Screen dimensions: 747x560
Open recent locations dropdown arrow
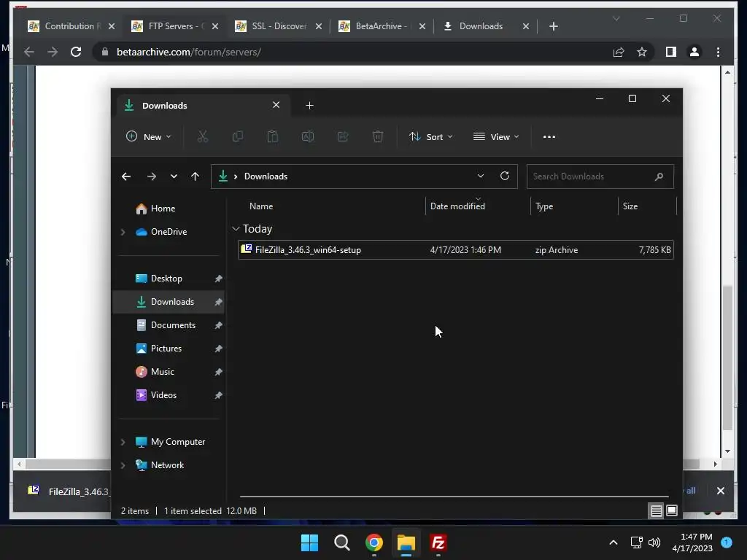click(x=174, y=176)
